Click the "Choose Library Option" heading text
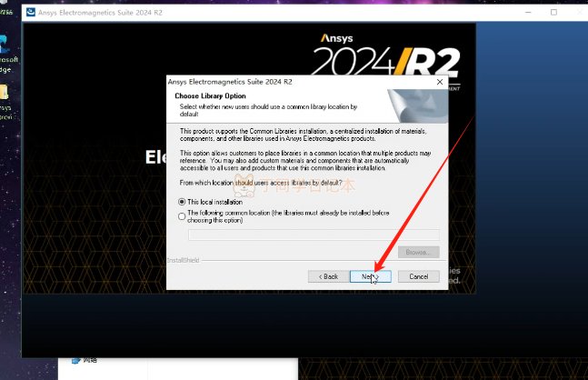The image size is (588, 380). tap(210, 96)
